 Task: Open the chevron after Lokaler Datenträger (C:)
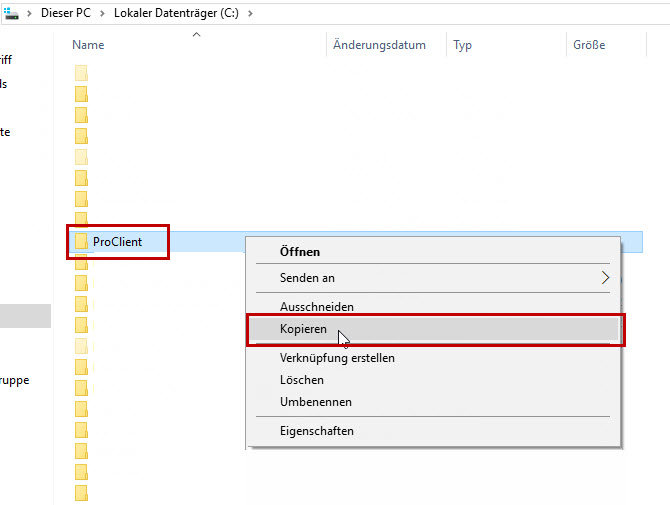[x=249, y=13]
